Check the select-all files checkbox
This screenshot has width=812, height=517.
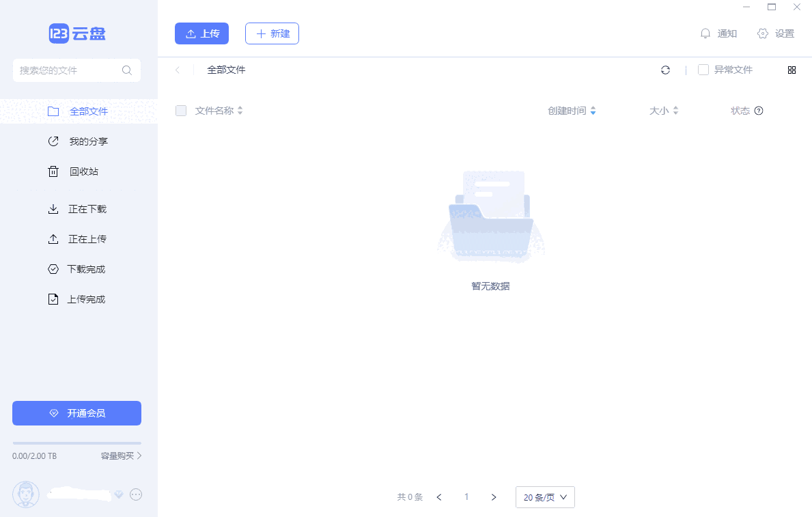180,110
